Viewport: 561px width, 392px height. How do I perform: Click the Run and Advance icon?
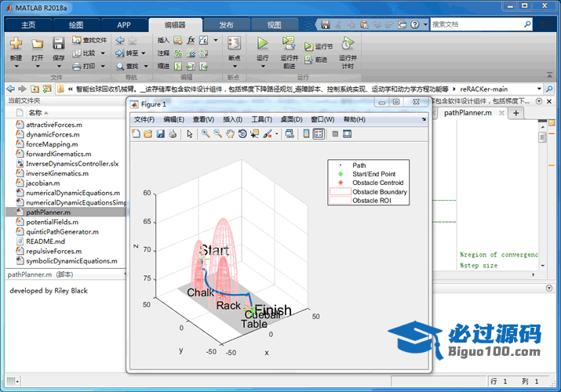289,43
